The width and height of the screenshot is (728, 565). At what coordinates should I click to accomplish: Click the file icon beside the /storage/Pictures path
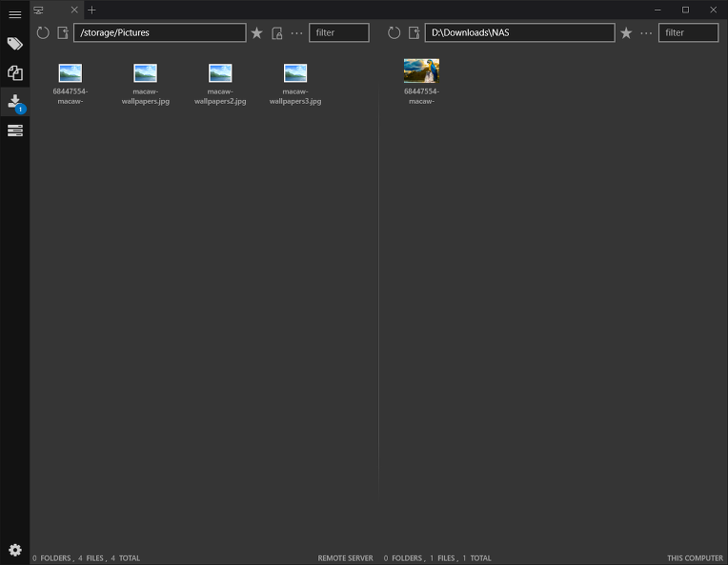click(x=63, y=33)
